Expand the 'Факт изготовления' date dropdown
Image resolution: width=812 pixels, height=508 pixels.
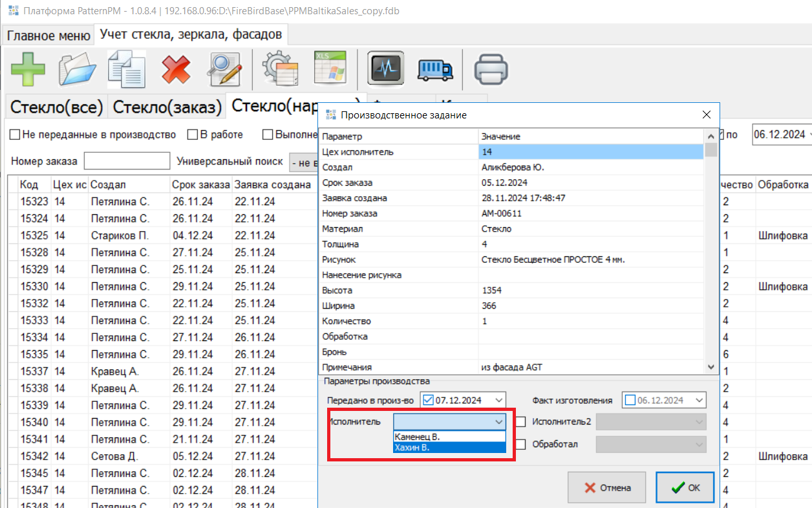pos(698,400)
